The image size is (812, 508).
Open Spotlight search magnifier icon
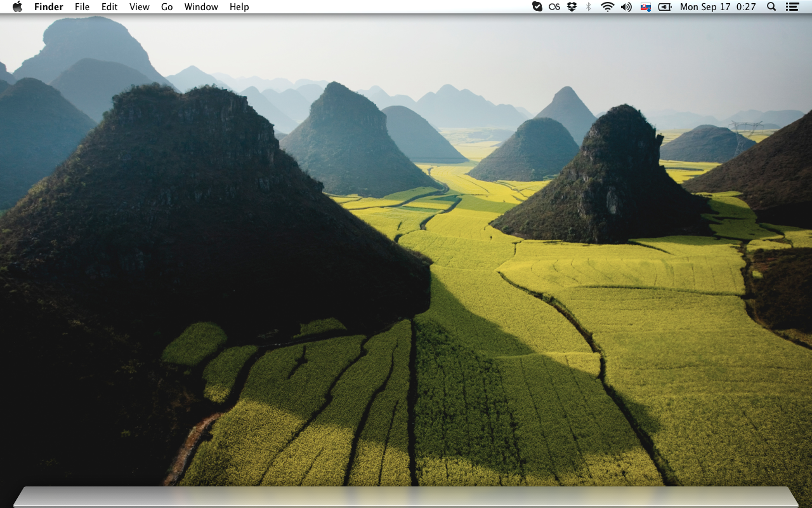click(x=771, y=7)
